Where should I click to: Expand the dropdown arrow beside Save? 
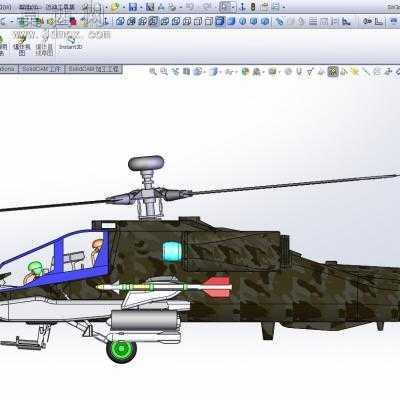click(x=141, y=7)
